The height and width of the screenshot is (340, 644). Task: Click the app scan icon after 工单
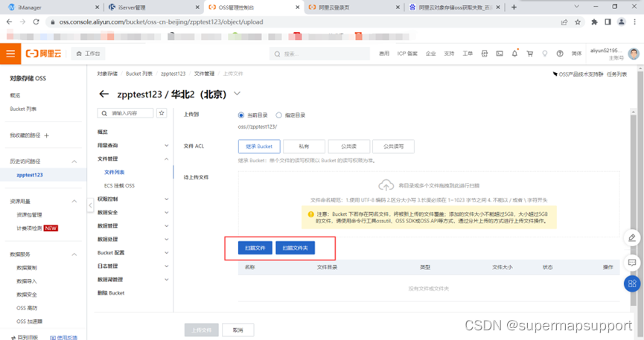tap(485, 54)
